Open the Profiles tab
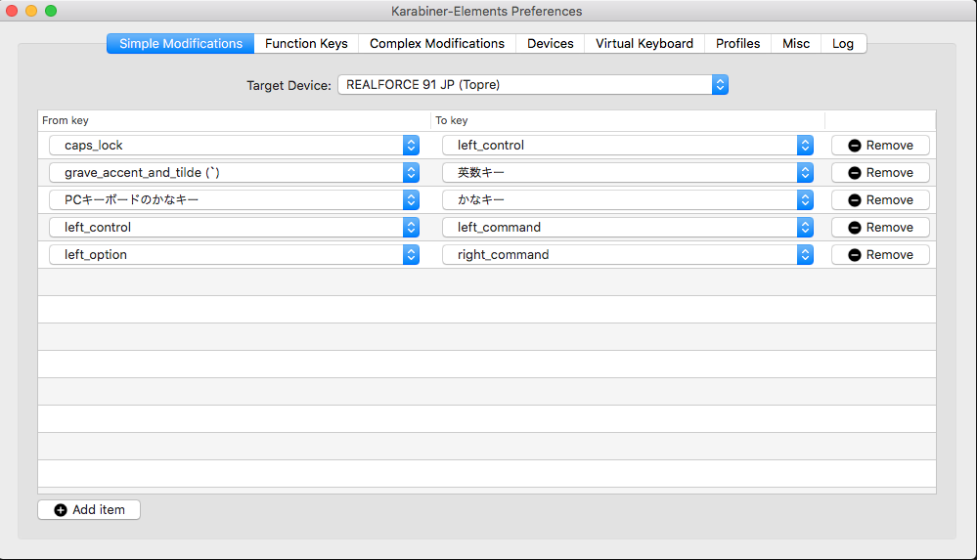977x560 pixels. (737, 43)
